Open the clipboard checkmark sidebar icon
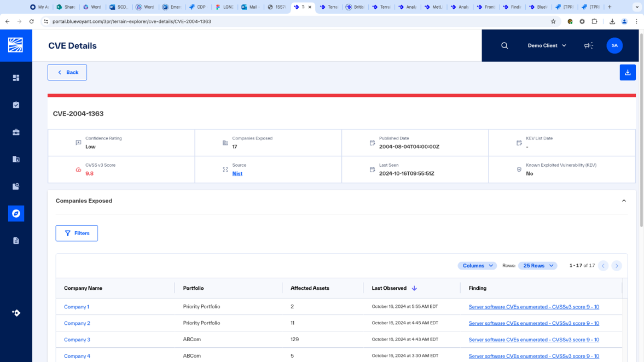This screenshot has width=644, height=362. 16,105
